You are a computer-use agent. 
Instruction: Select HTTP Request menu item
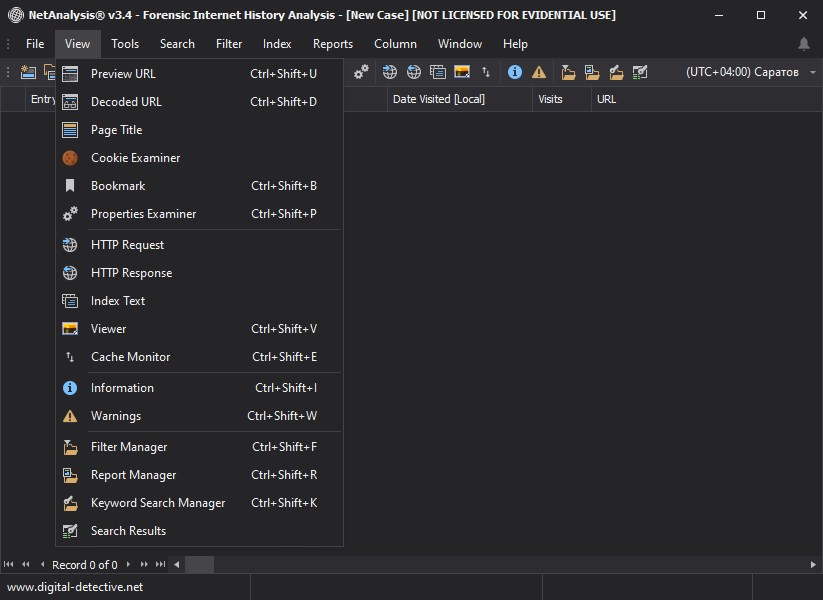199,245
